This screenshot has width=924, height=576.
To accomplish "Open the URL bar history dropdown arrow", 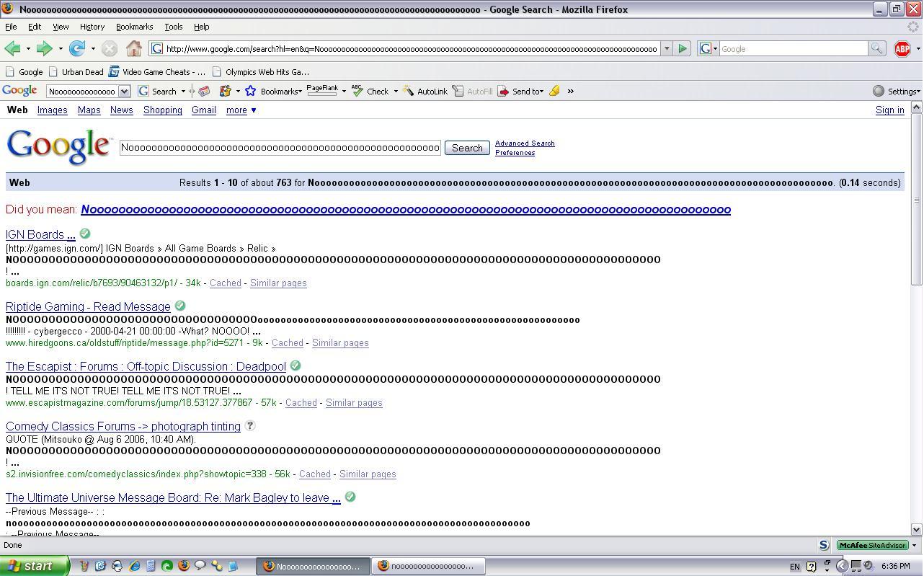I will (x=667, y=49).
